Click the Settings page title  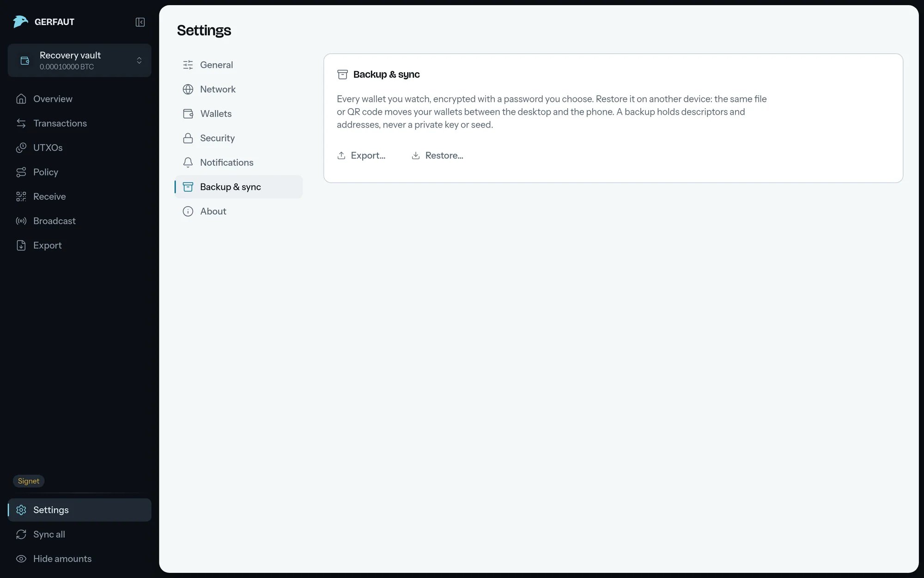[x=204, y=31]
